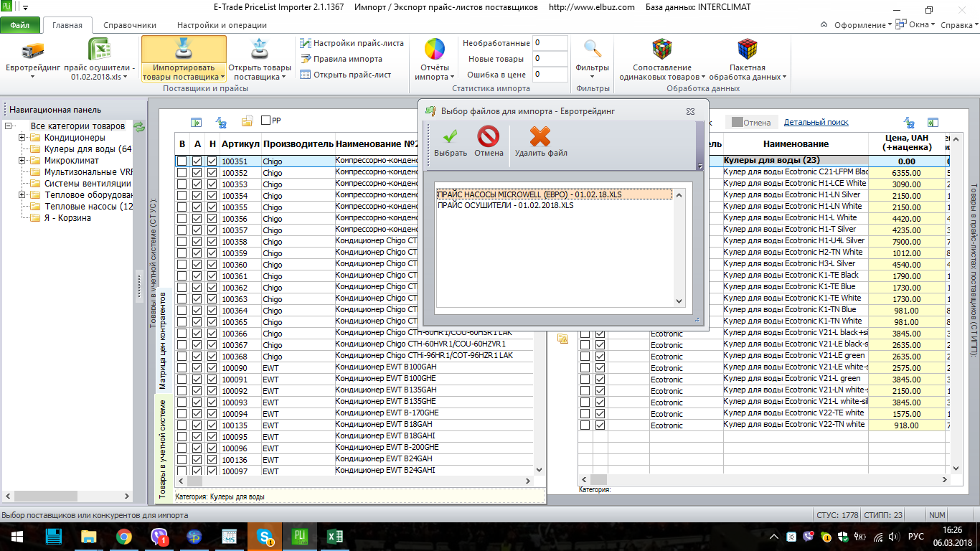Click the green refresh icon in navigation panel
This screenshot has height=551, width=980.
pos(139,127)
